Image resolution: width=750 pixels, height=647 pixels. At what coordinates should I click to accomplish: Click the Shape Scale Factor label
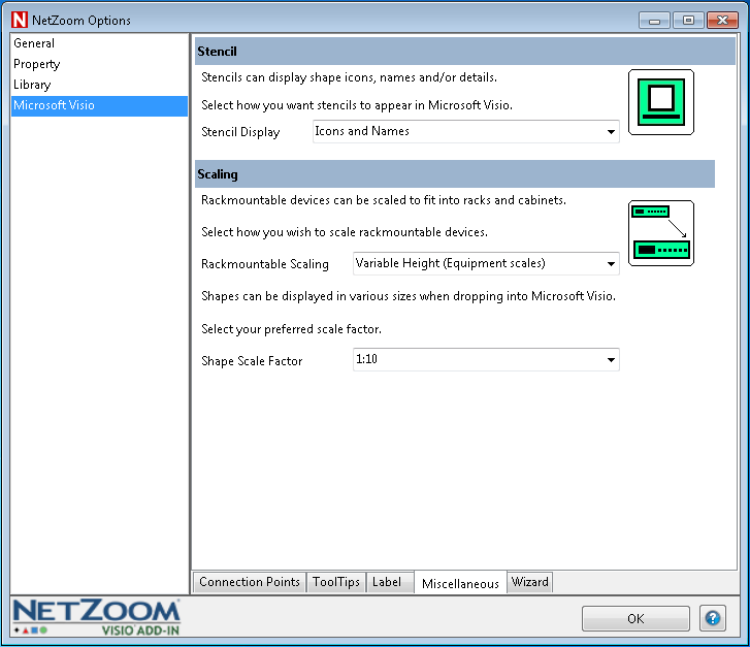[x=252, y=361]
